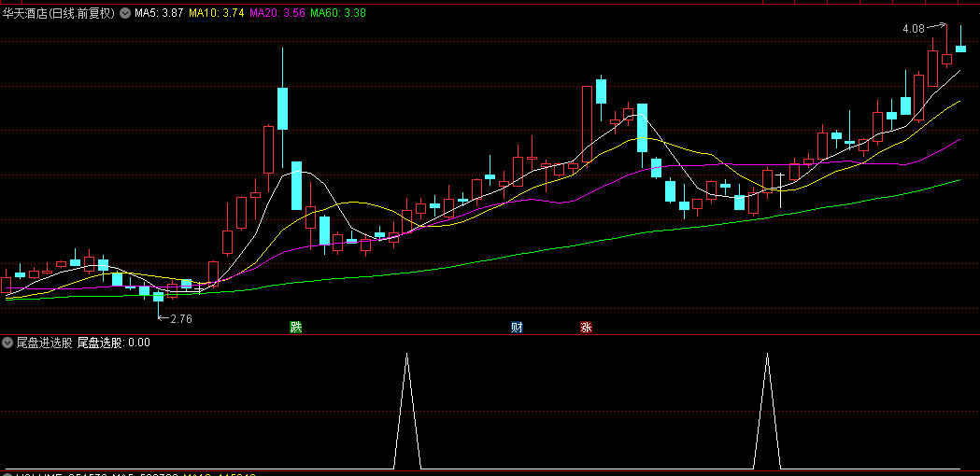Click the MA60: 3.38 label
This screenshot has width=980, height=476.
click(338, 12)
